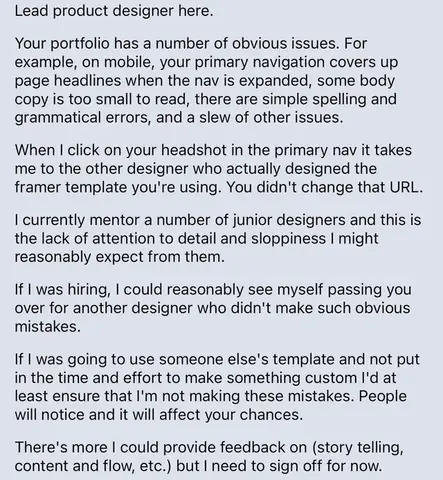The width and height of the screenshot is (443, 480).
Task: Click the word "mistakes." ending hiring paragraph
Action: 48,327
